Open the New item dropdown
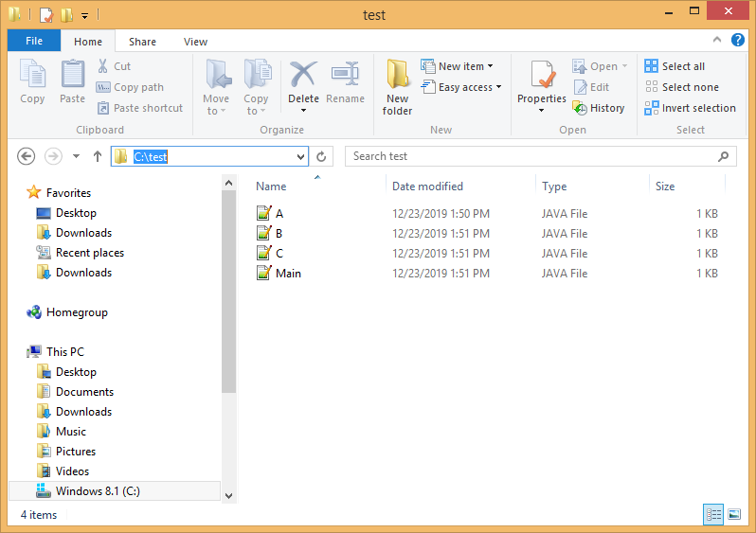This screenshot has width=756, height=533. [x=457, y=66]
